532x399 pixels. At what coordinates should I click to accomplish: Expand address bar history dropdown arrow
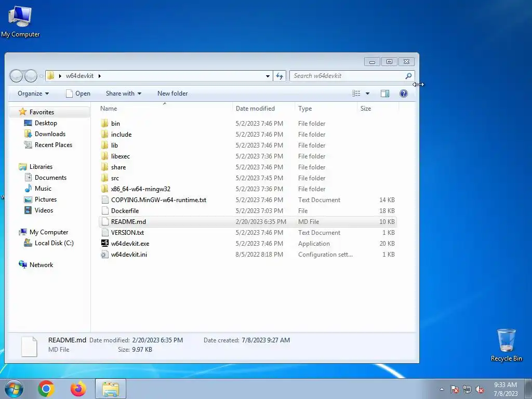coord(268,76)
